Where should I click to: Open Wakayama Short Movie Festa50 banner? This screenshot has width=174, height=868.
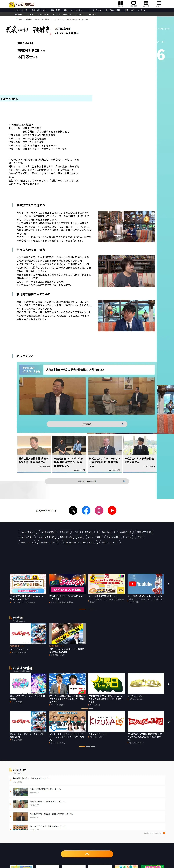coord(28,584)
